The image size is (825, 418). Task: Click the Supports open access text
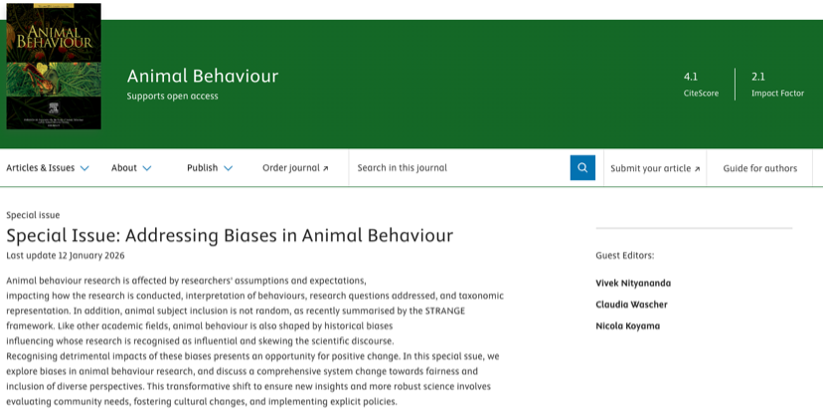[x=172, y=96]
